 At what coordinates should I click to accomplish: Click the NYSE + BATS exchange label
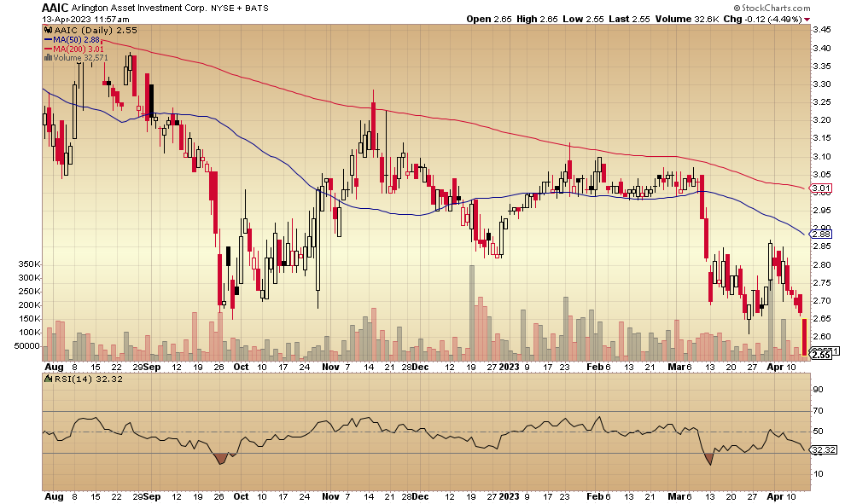point(241,8)
